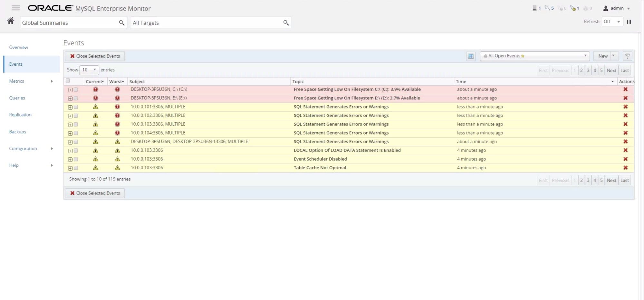Click critical status icon for C:\ event current column
The image size is (644, 300).
(95, 89)
